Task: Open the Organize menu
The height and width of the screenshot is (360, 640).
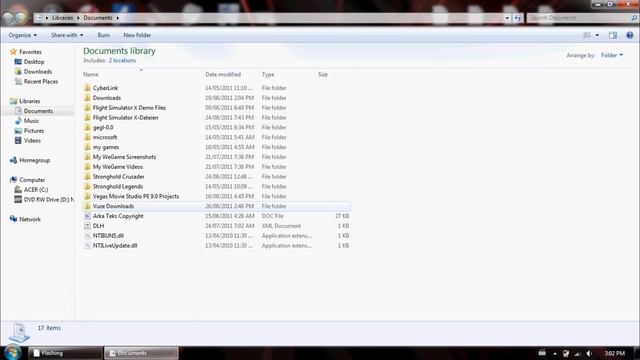Action: point(22,35)
